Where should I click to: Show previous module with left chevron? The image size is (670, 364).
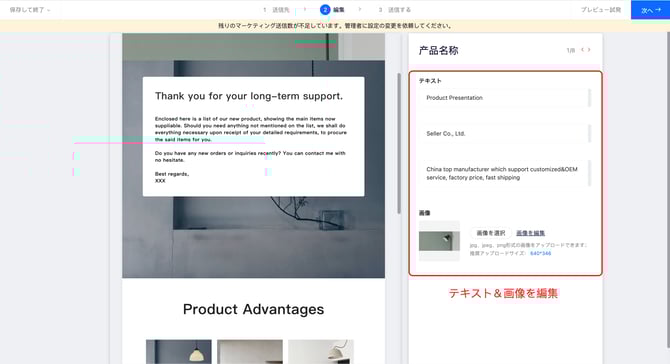[582, 50]
